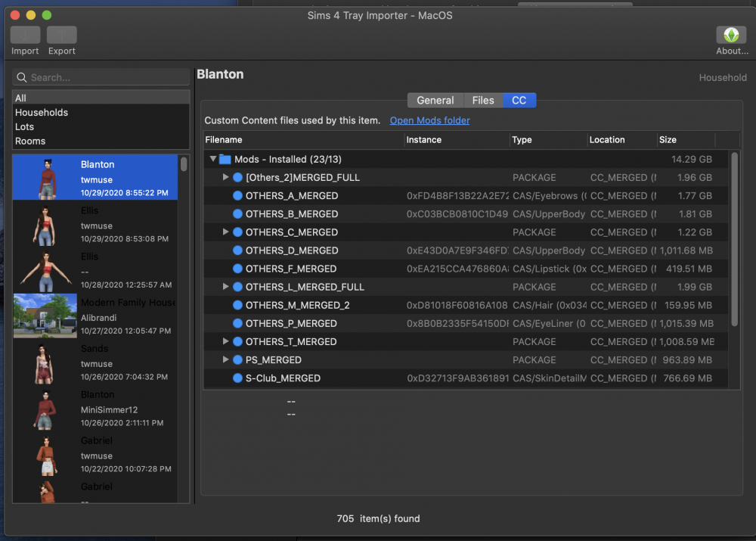The height and width of the screenshot is (541, 756).
Task: Click the Mods - Installed folder icon
Action: click(225, 160)
